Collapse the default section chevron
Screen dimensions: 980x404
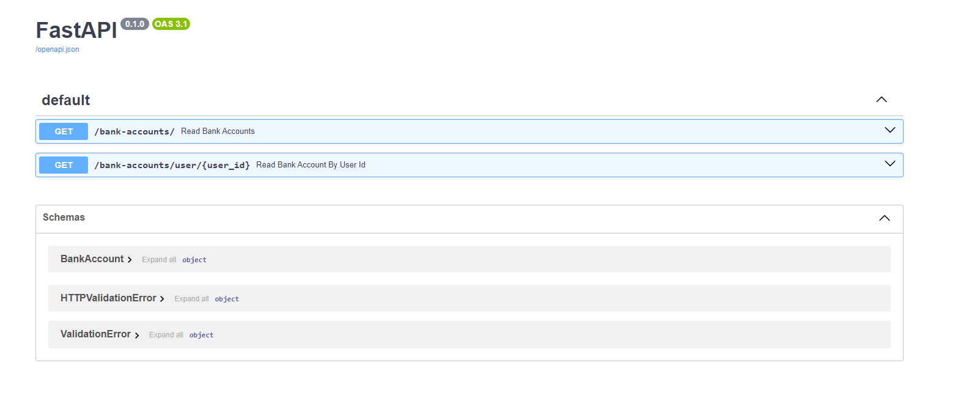coord(881,100)
